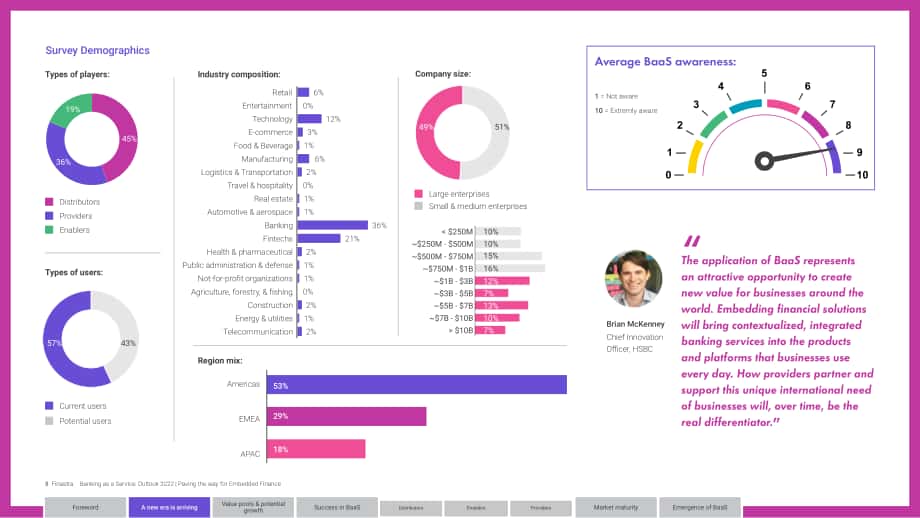The image size is (920, 518).
Task: Click the Technology 12% bar
Action: coord(309,119)
